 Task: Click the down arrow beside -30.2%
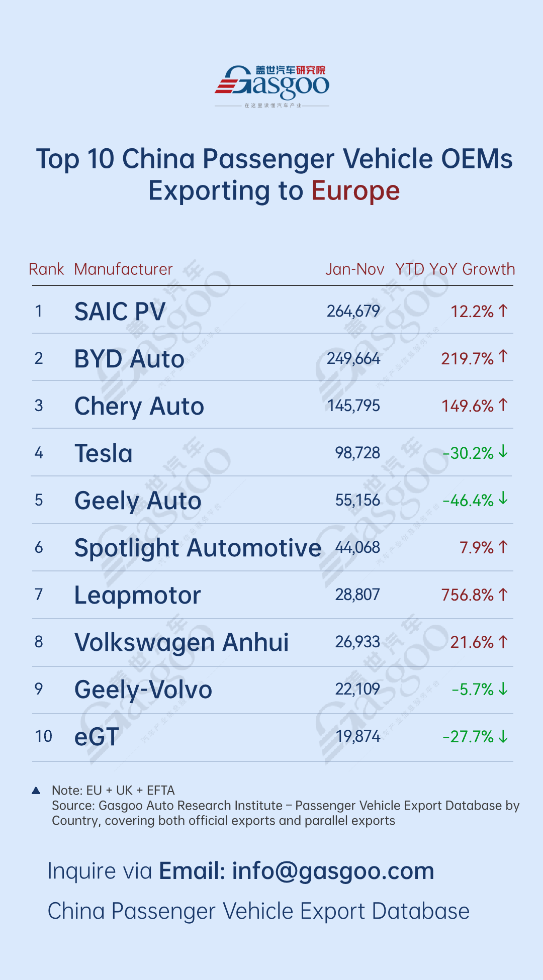click(x=503, y=452)
